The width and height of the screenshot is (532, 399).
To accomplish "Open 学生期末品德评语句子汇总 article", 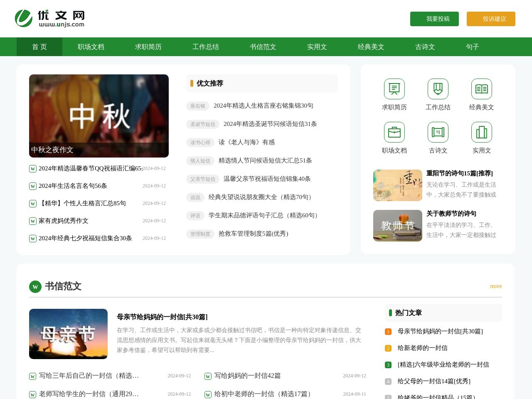I will (x=264, y=215).
